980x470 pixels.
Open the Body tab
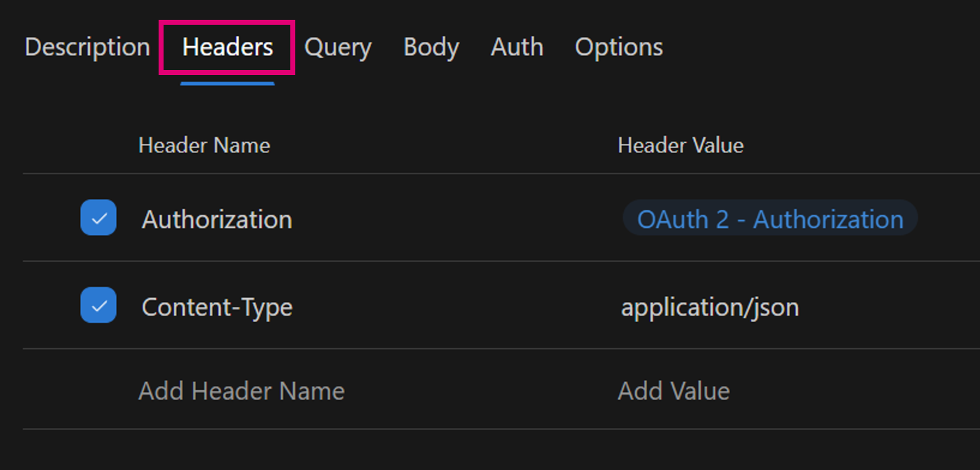click(431, 47)
